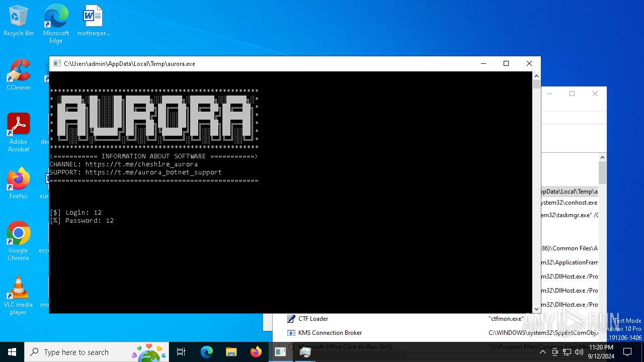The width and height of the screenshot is (644, 362).
Task: Open Firefox from the taskbar
Action: pos(256,352)
